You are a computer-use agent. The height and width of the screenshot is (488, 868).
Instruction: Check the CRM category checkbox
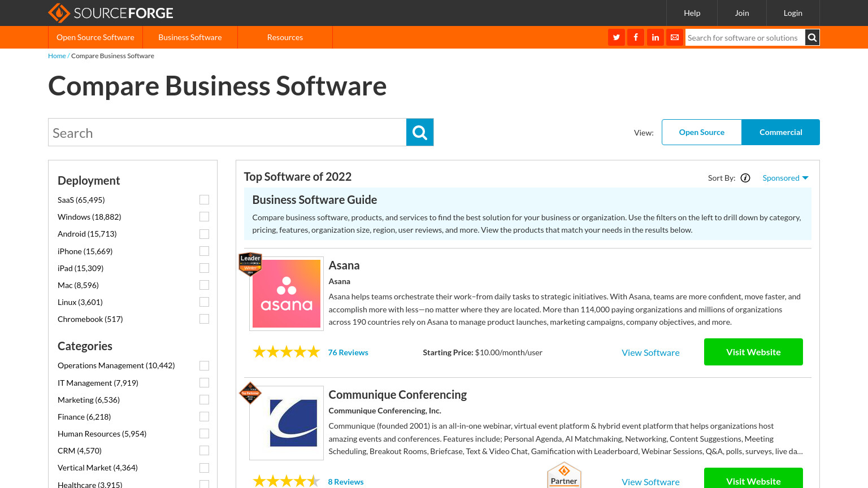(x=204, y=450)
